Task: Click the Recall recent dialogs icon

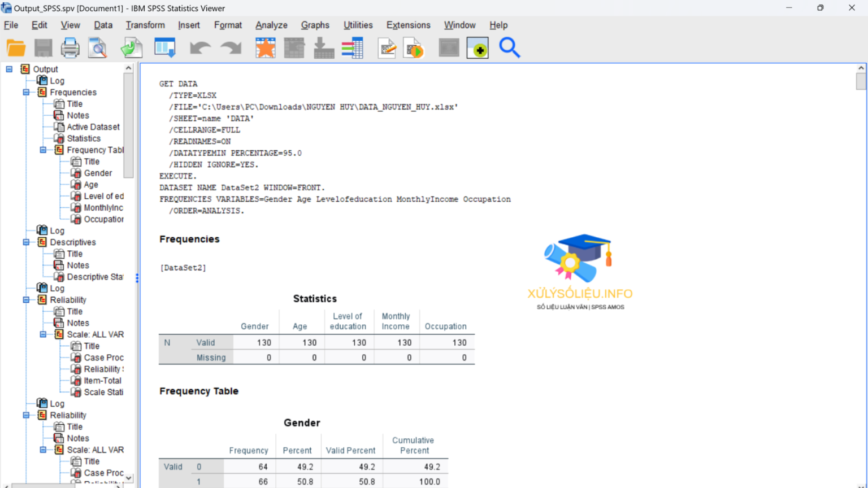Action: (165, 48)
